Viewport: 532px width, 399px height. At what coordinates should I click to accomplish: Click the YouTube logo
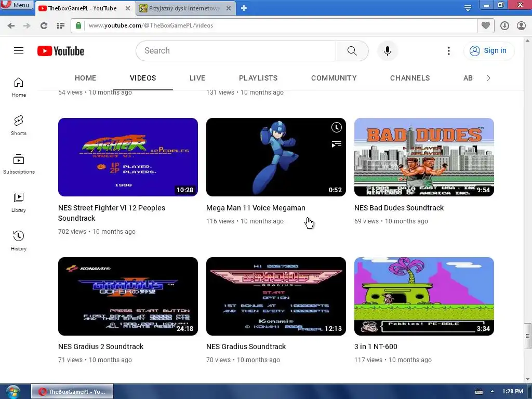(61, 51)
